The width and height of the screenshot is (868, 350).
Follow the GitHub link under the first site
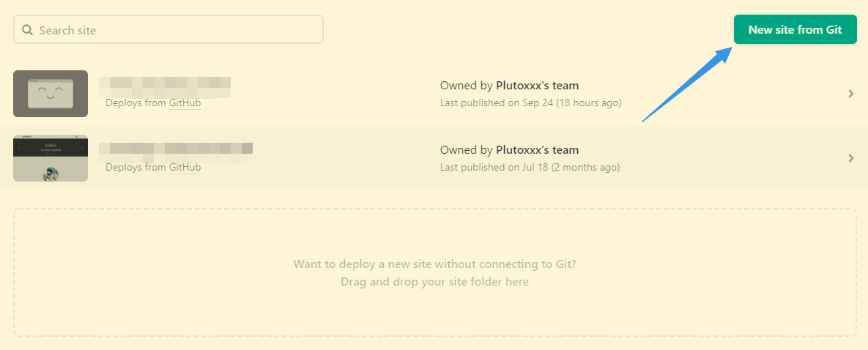(185, 103)
